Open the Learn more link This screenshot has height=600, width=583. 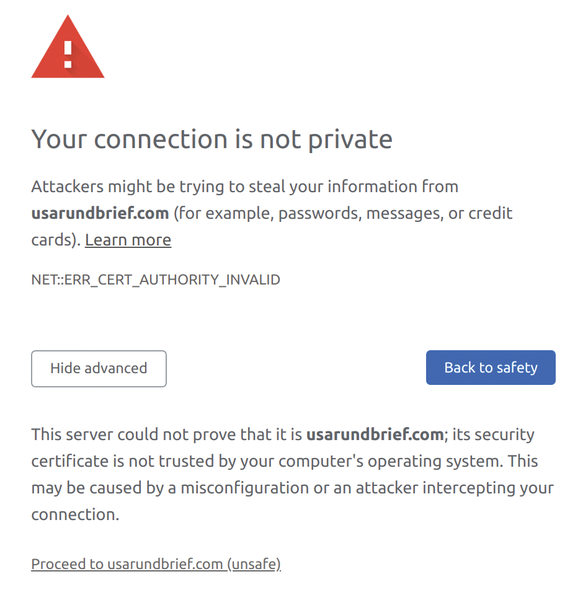tap(128, 240)
